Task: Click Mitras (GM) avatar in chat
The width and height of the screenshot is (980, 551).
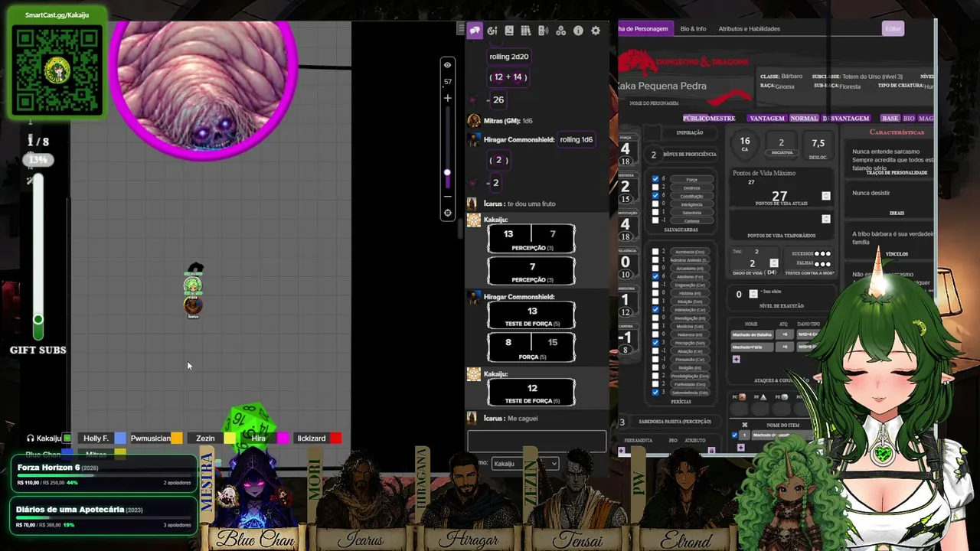Action: pos(474,121)
